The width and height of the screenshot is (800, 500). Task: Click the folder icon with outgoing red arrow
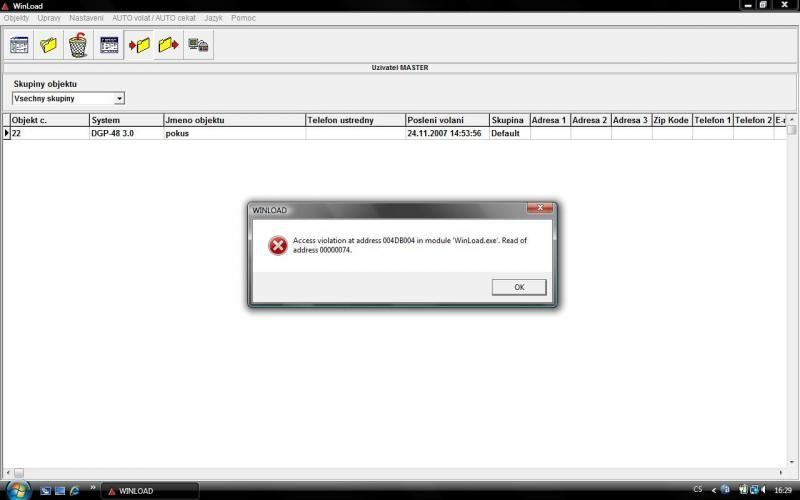point(168,45)
